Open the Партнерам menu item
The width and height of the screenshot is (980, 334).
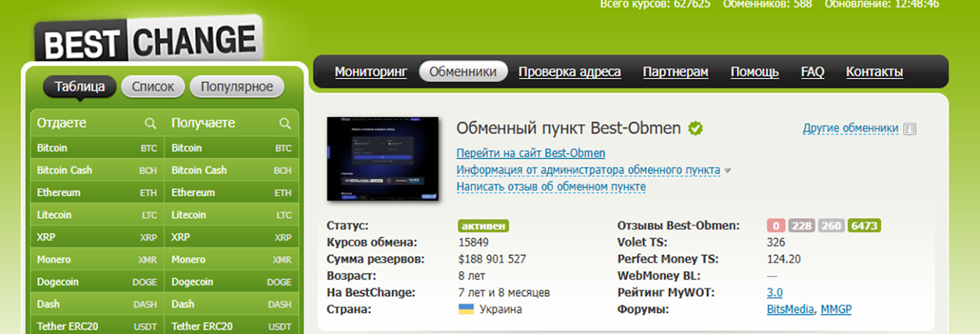[676, 72]
